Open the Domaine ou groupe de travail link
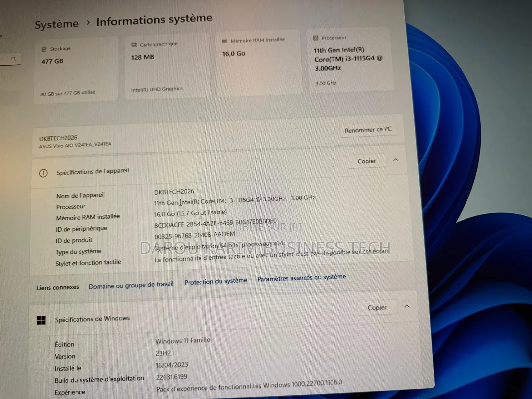Viewport: 532px width, 399px height. (131, 284)
